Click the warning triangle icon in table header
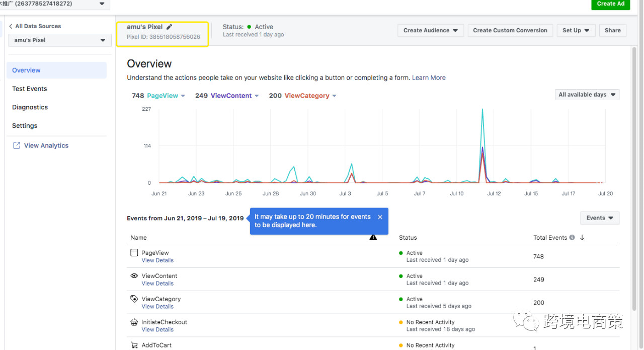This screenshot has height=350, width=644. [x=373, y=237]
